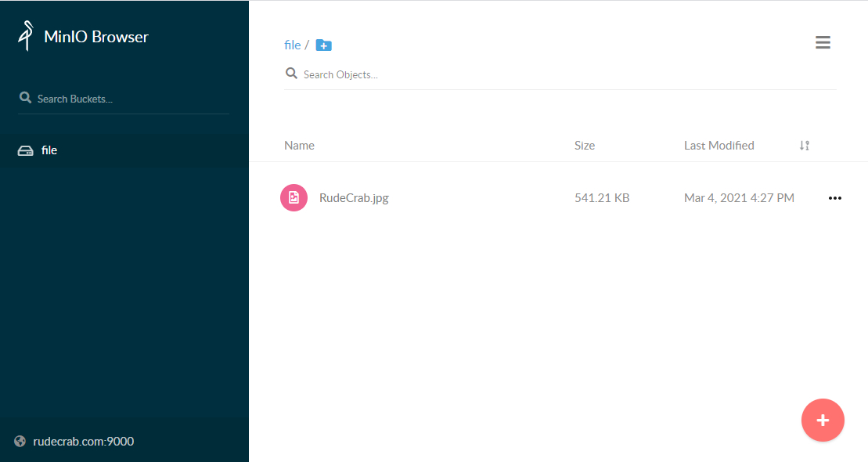Select the pink image icon for RudeCrab.jpg
Image resolution: width=868 pixels, height=462 pixels.
294,198
